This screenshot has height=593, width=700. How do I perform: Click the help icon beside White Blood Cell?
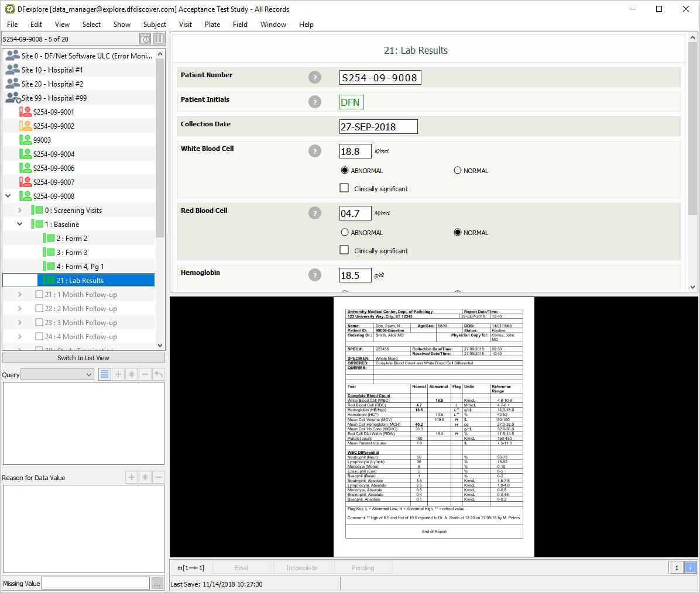(315, 151)
